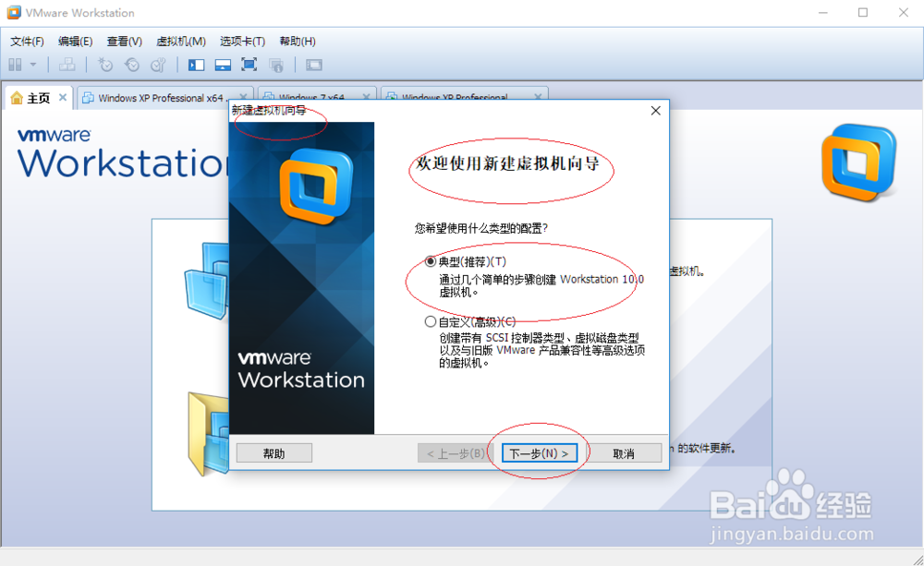Select the 自定义(高级)(C) radio option
Image resolution: width=924 pixels, height=566 pixels.
click(x=431, y=321)
